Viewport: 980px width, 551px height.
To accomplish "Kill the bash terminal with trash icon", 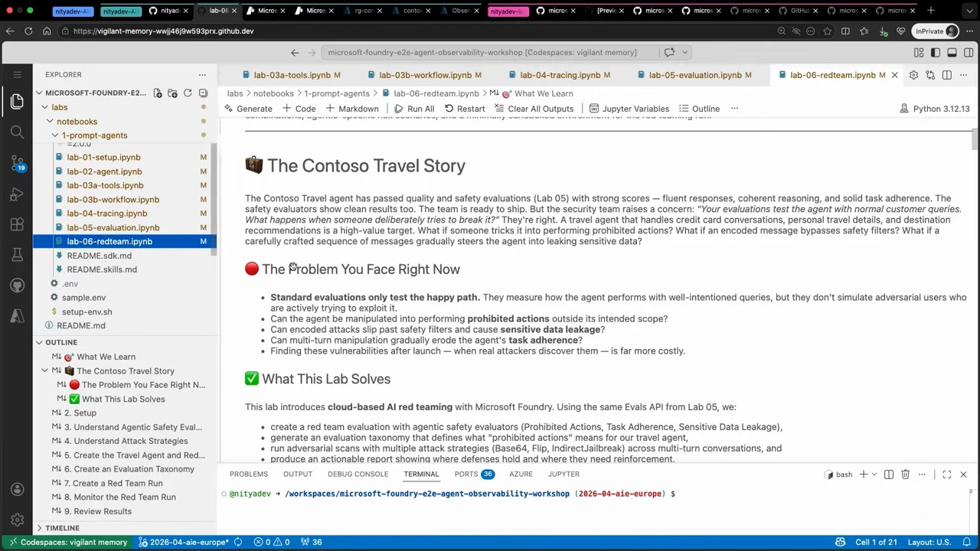I will [x=905, y=474].
